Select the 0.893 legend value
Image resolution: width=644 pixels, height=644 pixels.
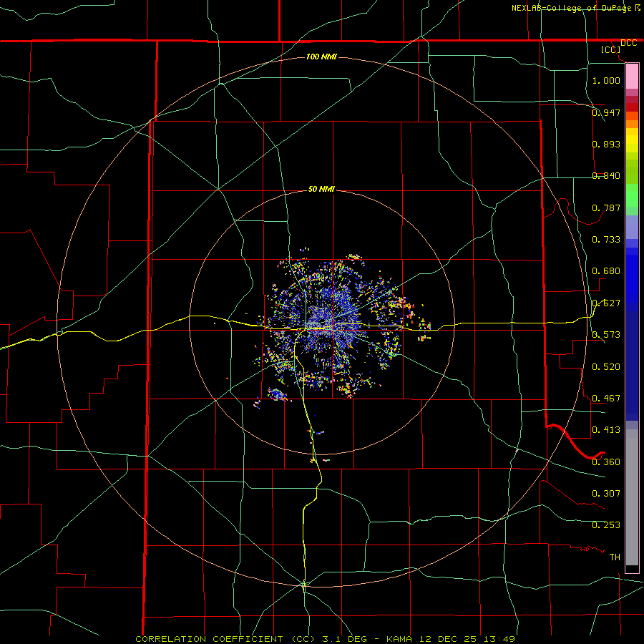606,144
